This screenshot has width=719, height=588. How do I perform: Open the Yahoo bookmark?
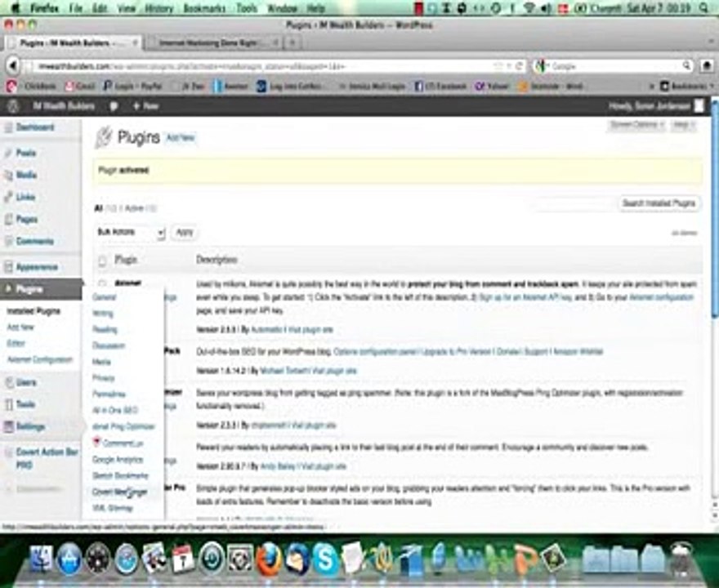pyautogui.click(x=492, y=87)
